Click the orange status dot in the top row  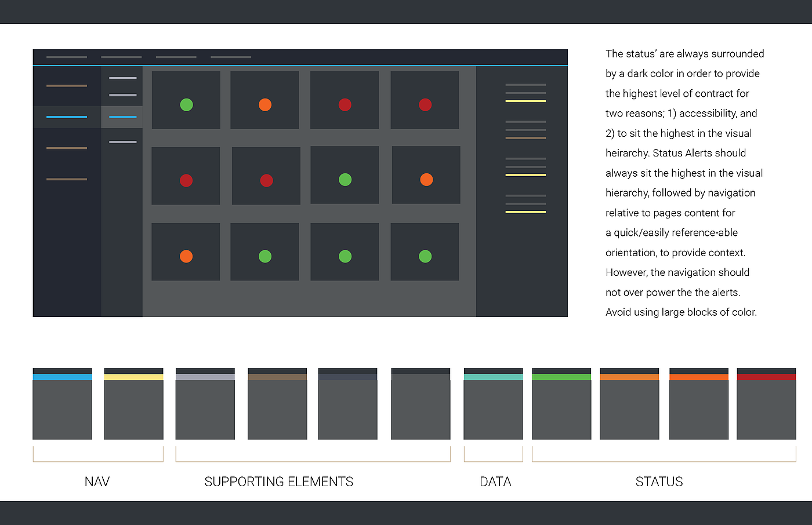click(x=265, y=105)
